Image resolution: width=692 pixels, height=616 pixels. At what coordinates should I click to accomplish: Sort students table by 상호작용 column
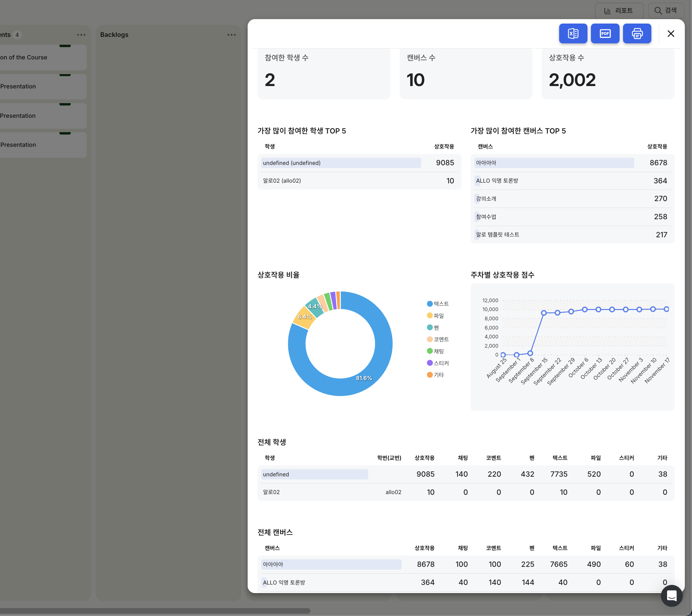click(424, 458)
